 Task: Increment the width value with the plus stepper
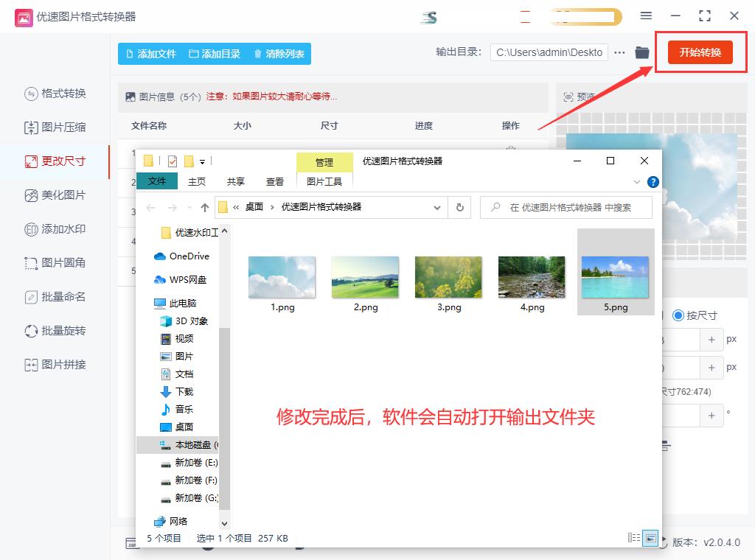pos(712,339)
